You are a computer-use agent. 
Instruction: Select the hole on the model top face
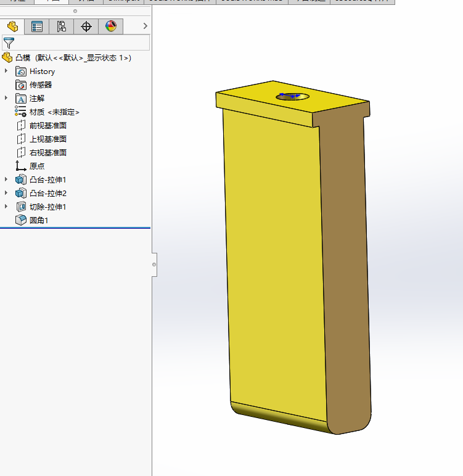click(293, 97)
